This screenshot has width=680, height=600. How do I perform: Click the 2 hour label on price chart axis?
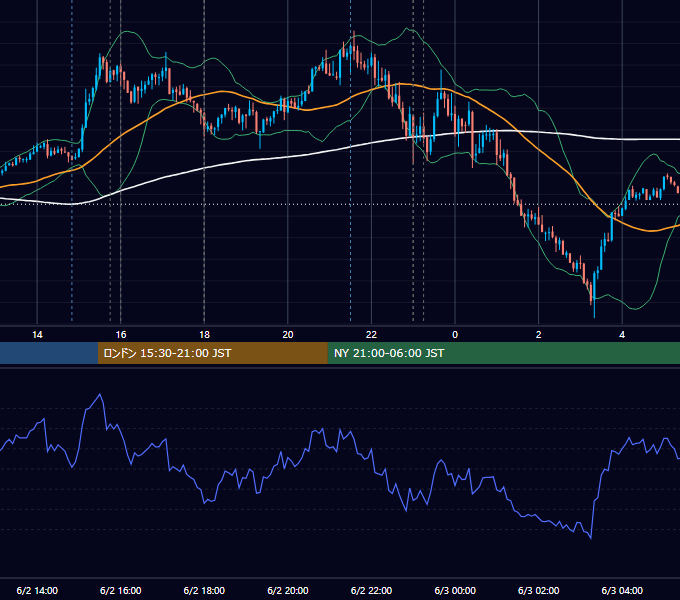pyautogui.click(x=539, y=335)
